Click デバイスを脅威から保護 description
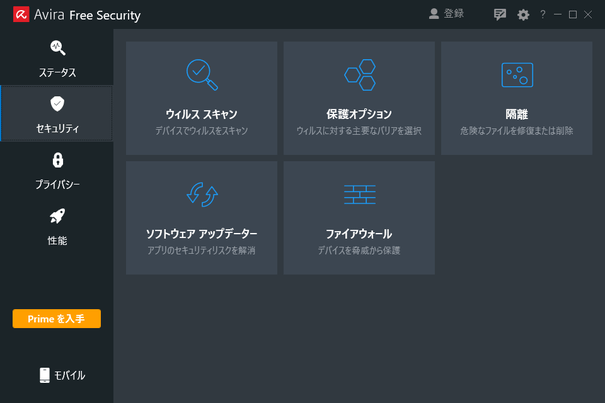 [359, 251]
